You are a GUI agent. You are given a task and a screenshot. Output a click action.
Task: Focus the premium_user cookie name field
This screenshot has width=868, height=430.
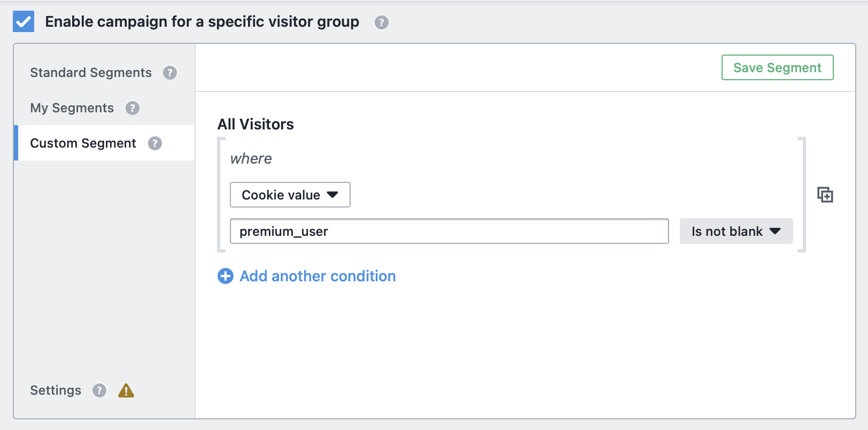pos(449,231)
